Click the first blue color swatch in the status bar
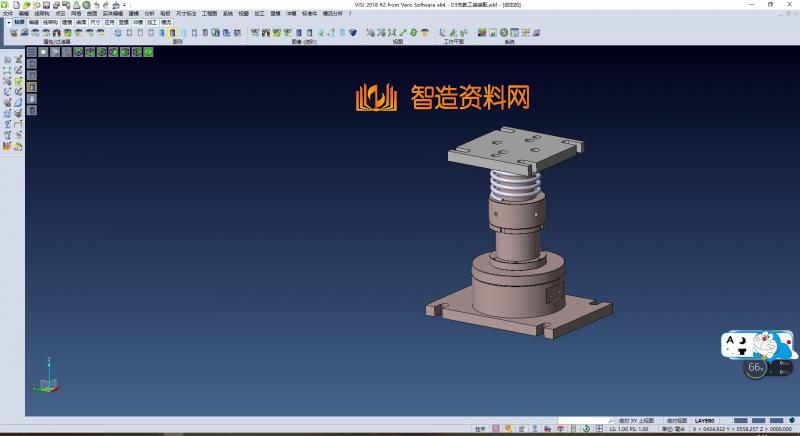The height and width of the screenshot is (436, 800). [741, 421]
